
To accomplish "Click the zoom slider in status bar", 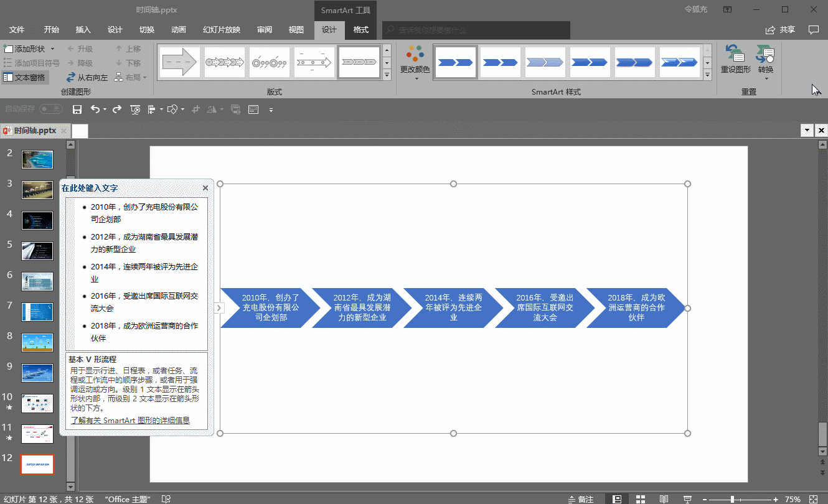I will pyautogui.click(x=732, y=499).
